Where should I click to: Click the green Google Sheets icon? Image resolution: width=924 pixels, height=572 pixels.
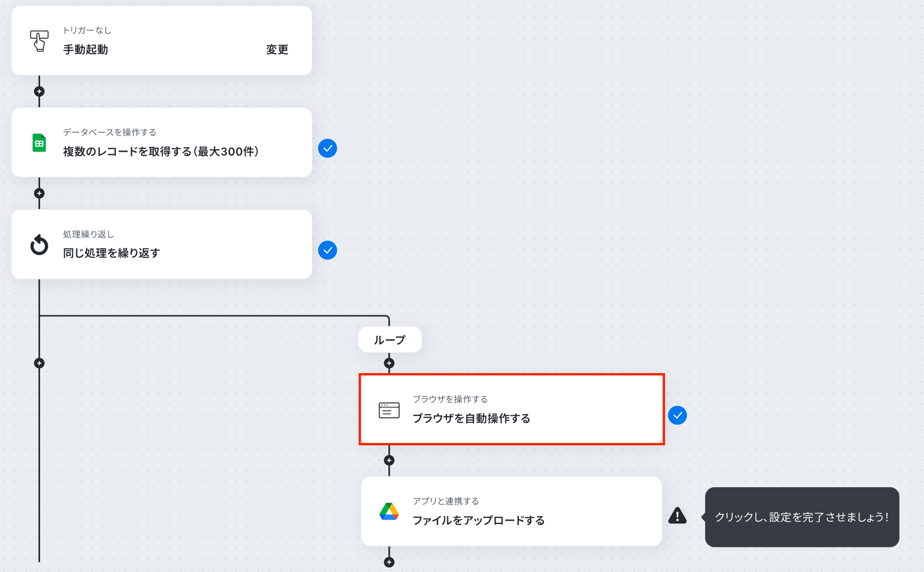pos(39,143)
